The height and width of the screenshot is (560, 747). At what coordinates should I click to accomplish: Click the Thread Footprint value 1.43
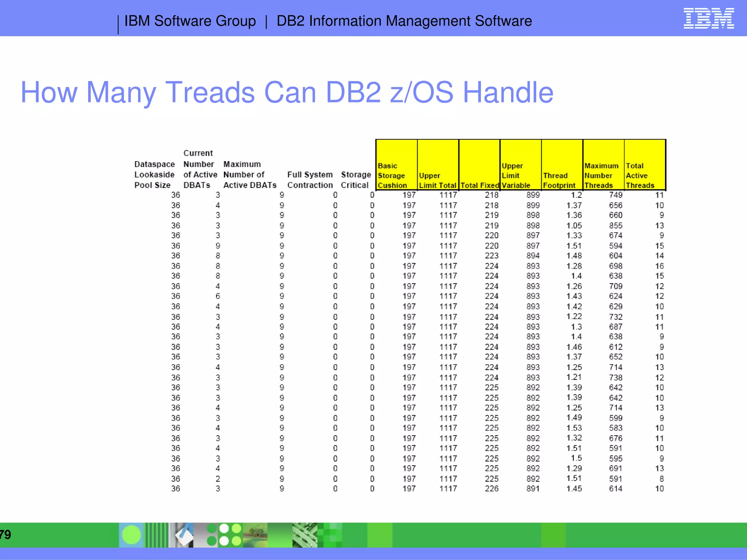click(x=574, y=296)
